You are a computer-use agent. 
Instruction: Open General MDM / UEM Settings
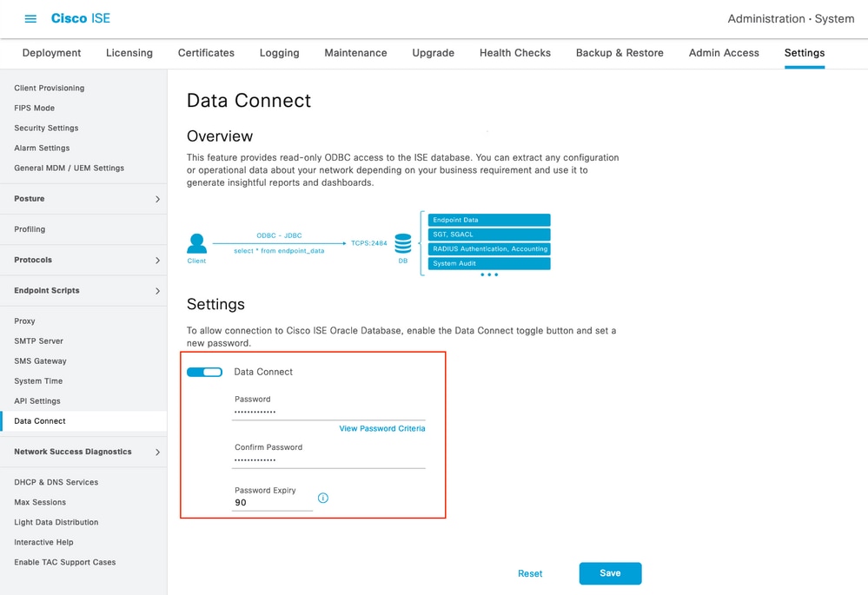coord(70,168)
